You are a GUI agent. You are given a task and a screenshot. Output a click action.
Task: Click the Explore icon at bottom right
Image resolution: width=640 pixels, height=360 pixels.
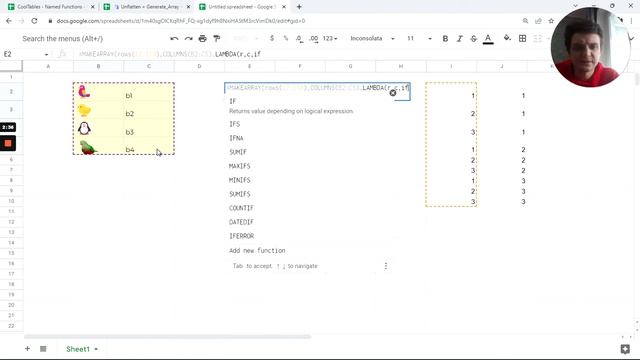coord(625,349)
